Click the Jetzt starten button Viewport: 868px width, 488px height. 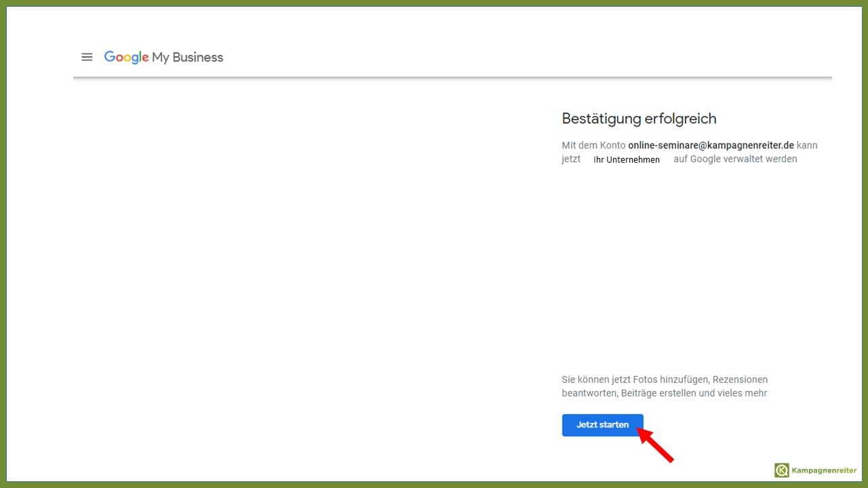click(x=602, y=425)
